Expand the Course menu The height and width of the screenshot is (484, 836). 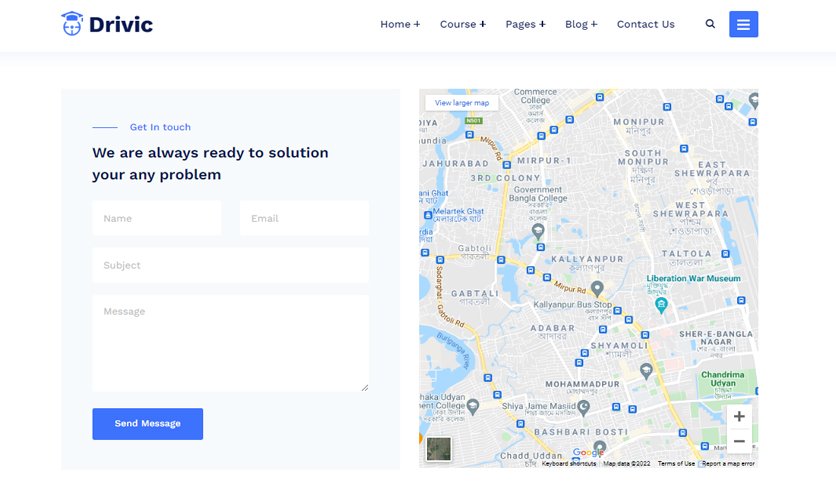pyautogui.click(x=463, y=24)
